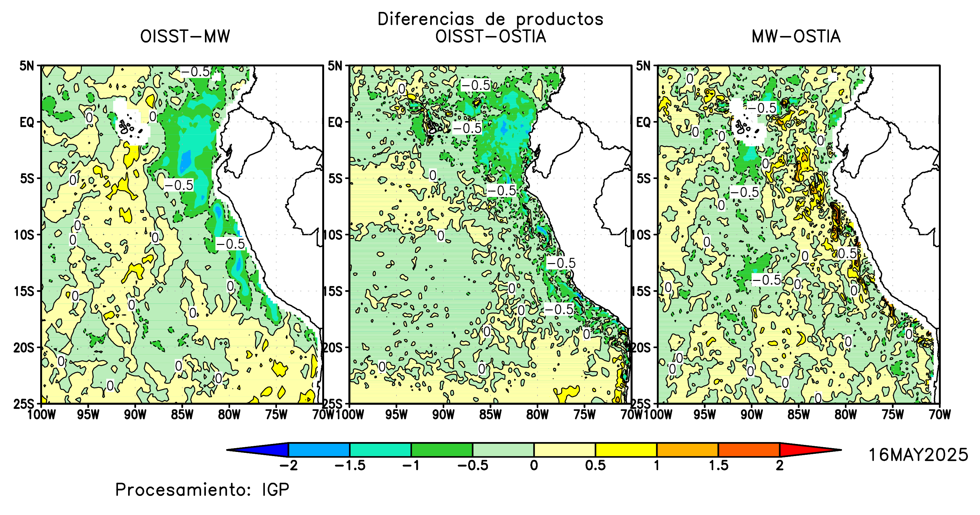Click the 'OISST-OSTIA' panel title
980x515 pixels.
click(x=491, y=37)
